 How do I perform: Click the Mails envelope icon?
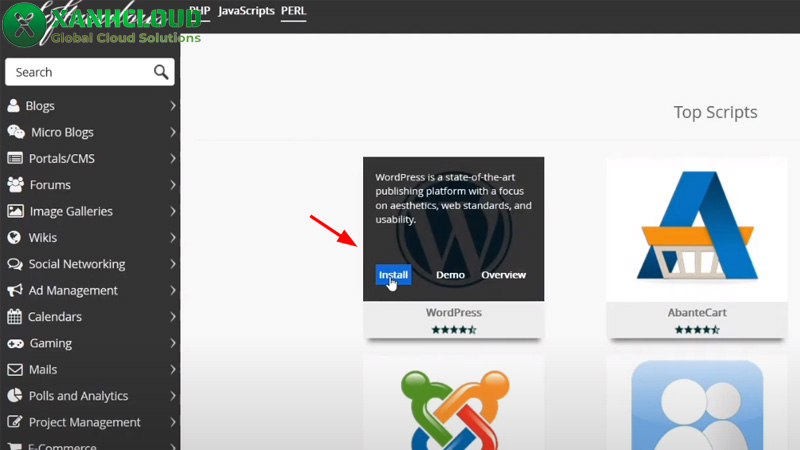[x=15, y=369]
